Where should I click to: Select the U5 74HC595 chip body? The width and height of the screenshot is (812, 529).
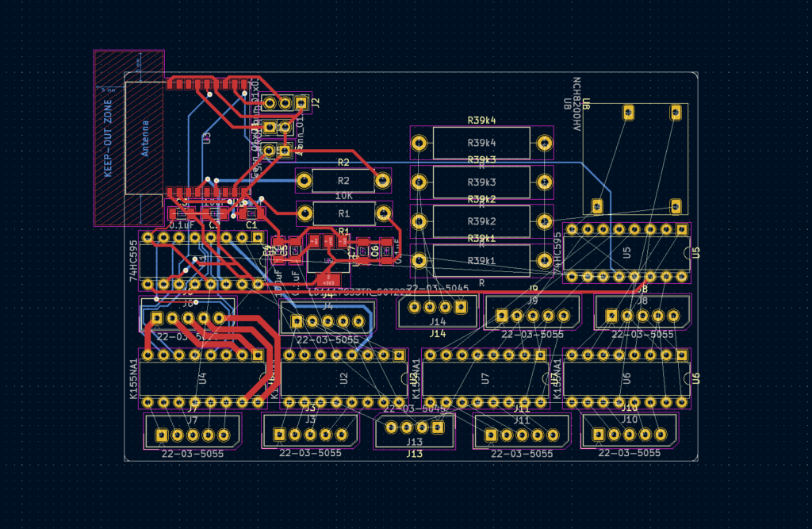coord(626,253)
